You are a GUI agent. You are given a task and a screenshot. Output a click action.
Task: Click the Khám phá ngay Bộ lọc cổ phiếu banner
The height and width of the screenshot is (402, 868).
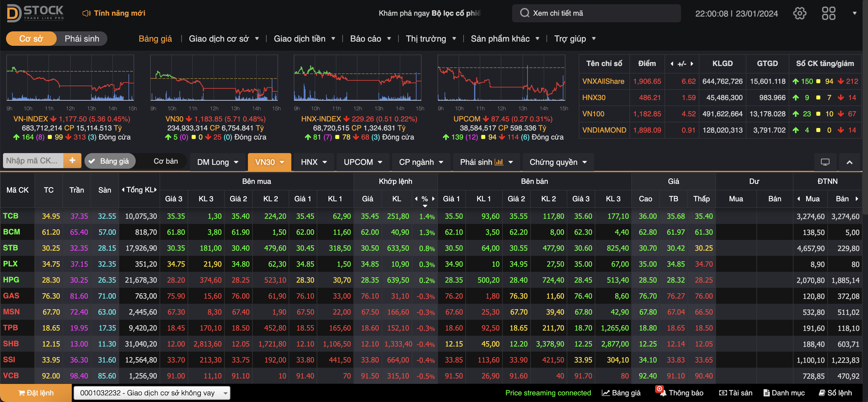tap(429, 13)
